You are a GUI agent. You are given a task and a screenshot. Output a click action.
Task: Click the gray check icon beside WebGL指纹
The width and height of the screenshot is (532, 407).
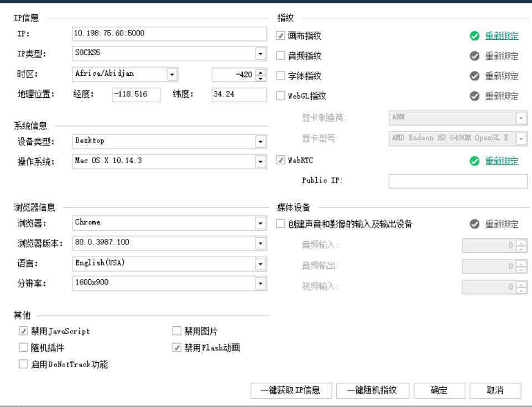[474, 96]
